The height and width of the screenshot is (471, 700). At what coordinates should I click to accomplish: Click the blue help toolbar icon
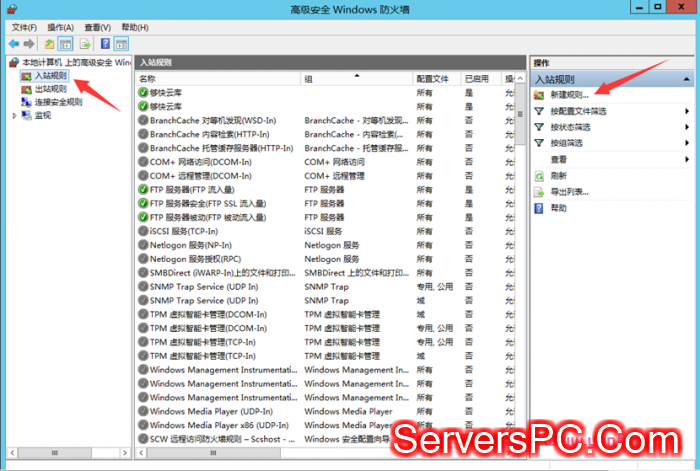105,44
